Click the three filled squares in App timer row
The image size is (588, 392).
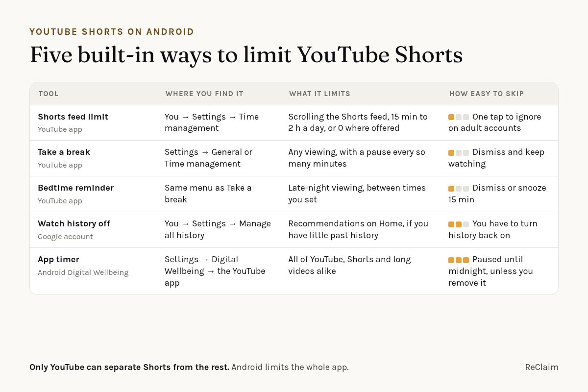(x=459, y=260)
